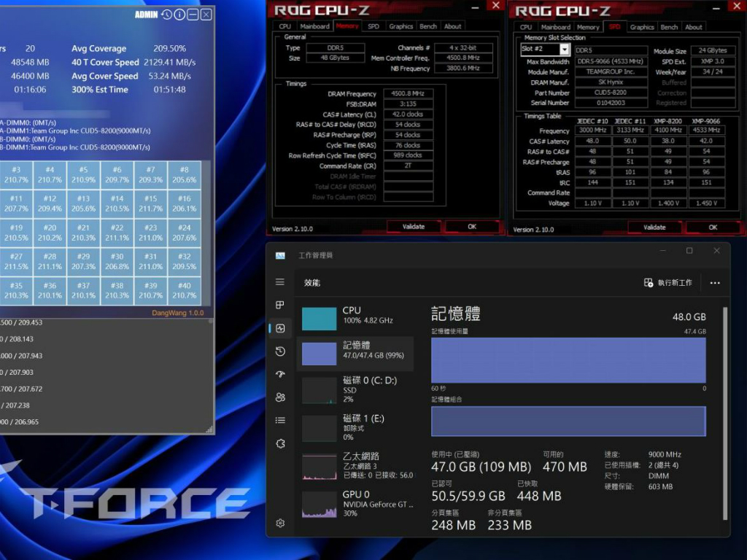
Task: Click Part Number field CUD5-8200
Action: tap(611, 93)
